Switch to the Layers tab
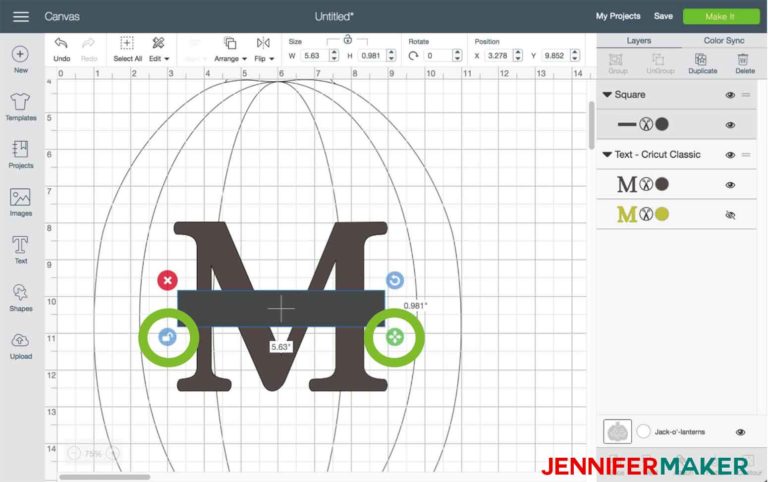The width and height of the screenshot is (768, 482). pyautogui.click(x=639, y=41)
